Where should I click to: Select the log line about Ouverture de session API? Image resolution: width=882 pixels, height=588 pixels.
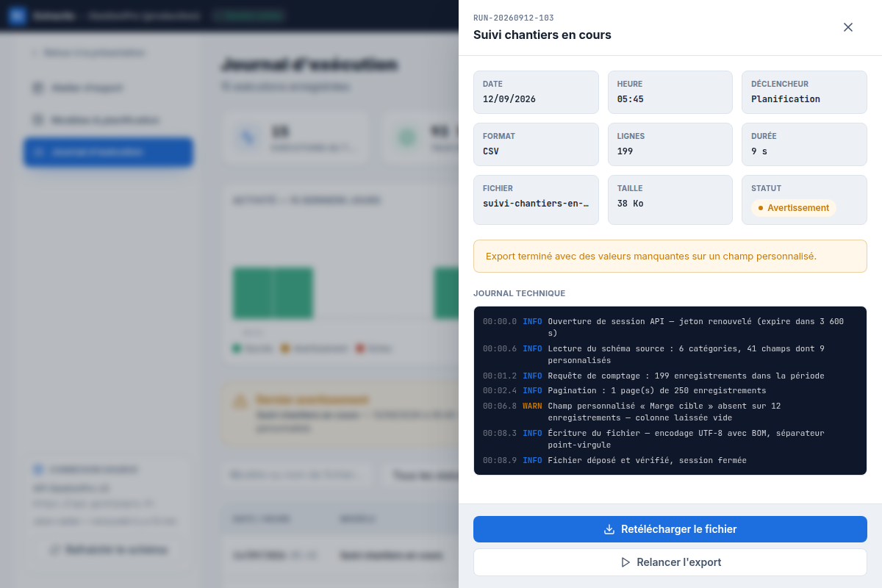(670, 327)
